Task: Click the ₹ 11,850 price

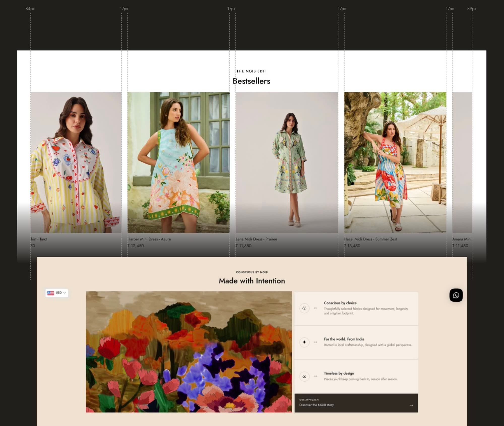Action: 243,246
